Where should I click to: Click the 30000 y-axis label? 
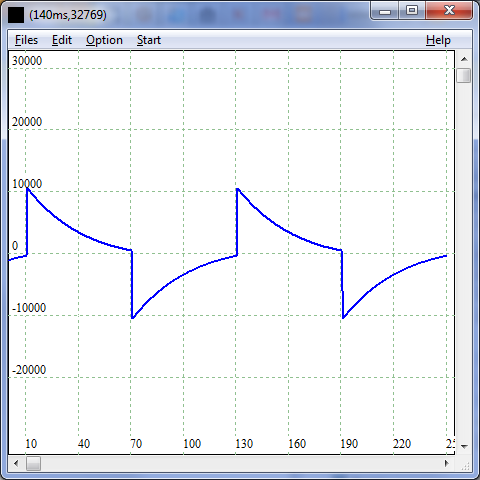click(27, 61)
